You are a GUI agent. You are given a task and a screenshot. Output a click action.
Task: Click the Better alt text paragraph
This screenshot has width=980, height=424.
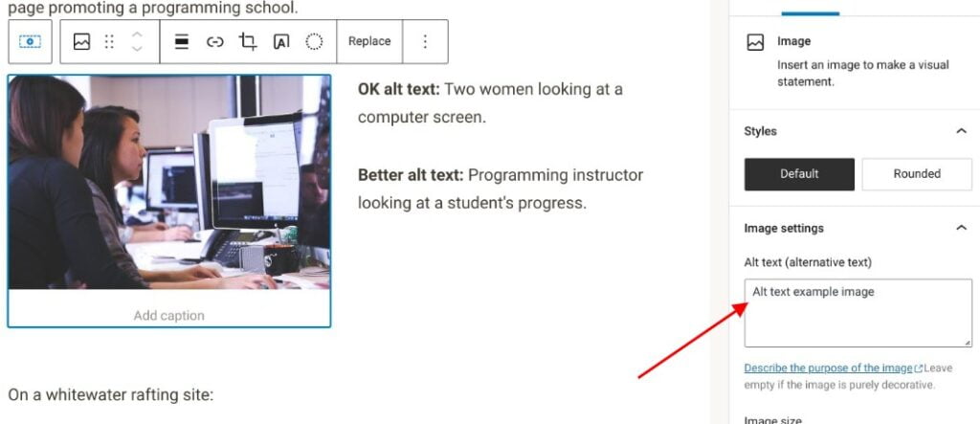[501, 189]
